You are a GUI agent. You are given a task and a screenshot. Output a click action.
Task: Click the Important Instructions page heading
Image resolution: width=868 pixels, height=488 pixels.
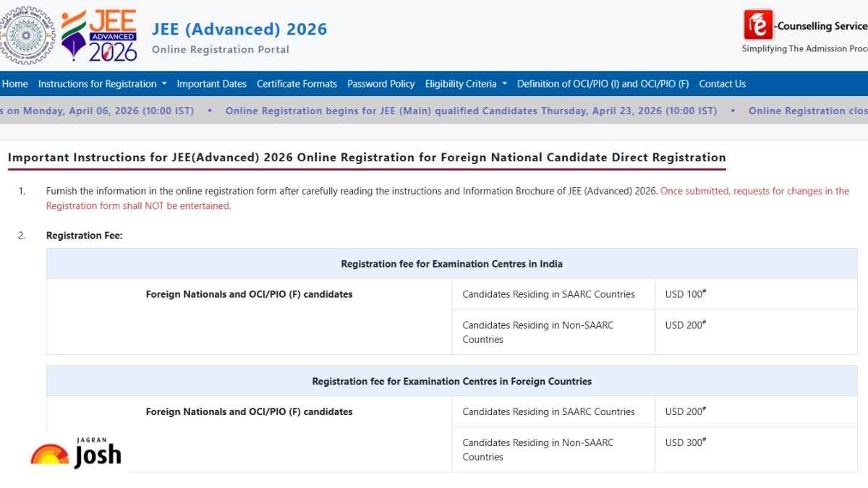pyautogui.click(x=367, y=158)
